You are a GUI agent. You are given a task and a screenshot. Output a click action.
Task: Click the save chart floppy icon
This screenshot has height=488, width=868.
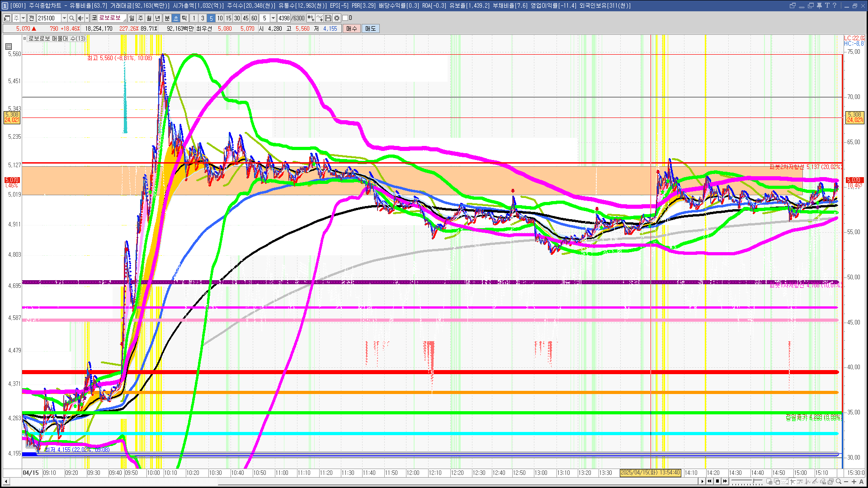(328, 18)
